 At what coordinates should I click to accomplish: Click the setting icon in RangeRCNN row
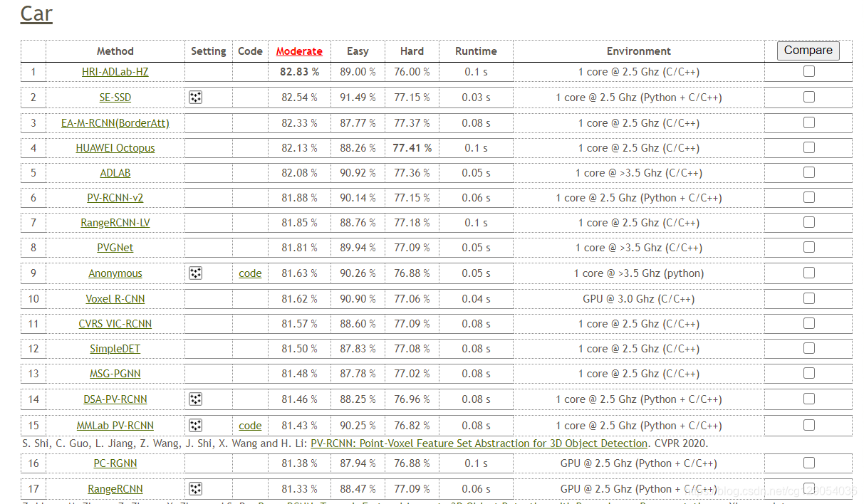196,489
